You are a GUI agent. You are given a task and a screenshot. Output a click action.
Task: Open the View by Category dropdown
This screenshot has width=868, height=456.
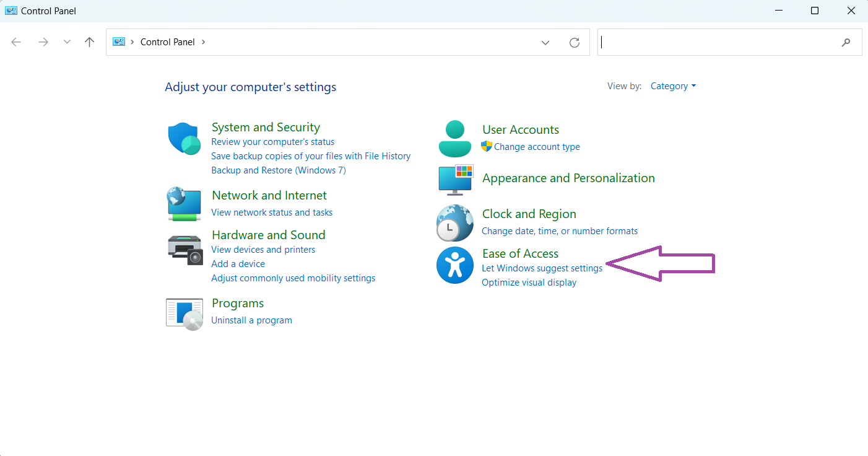673,85
